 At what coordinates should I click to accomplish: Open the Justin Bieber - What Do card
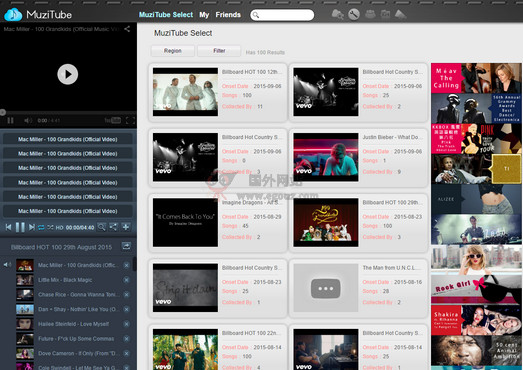pyautogui.click(x=359, y=157)
